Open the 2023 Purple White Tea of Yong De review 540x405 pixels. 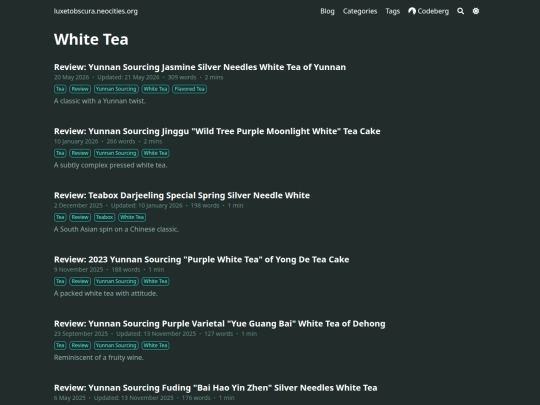[x=201, y=259]
